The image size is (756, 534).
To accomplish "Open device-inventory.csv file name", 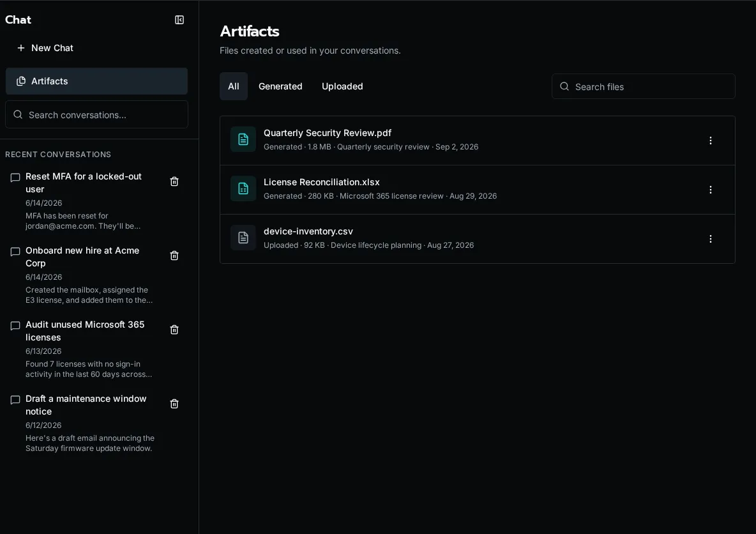I will [x=308, y=231].
